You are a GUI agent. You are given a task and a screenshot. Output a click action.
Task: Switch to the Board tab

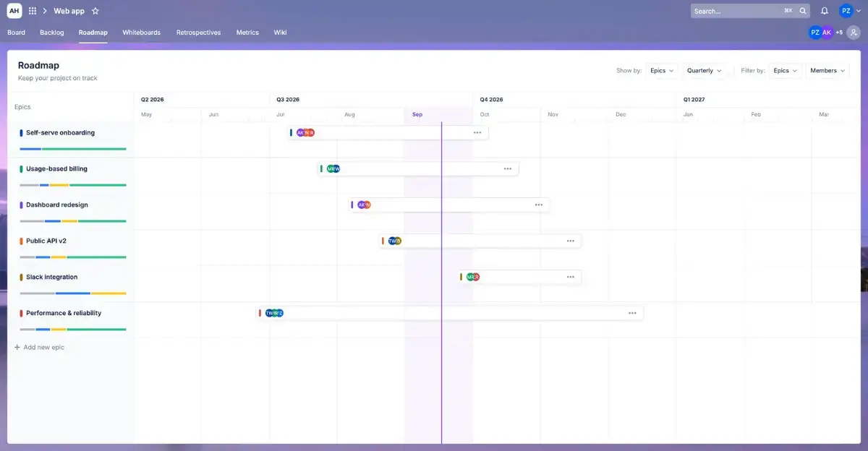(16, 33)
